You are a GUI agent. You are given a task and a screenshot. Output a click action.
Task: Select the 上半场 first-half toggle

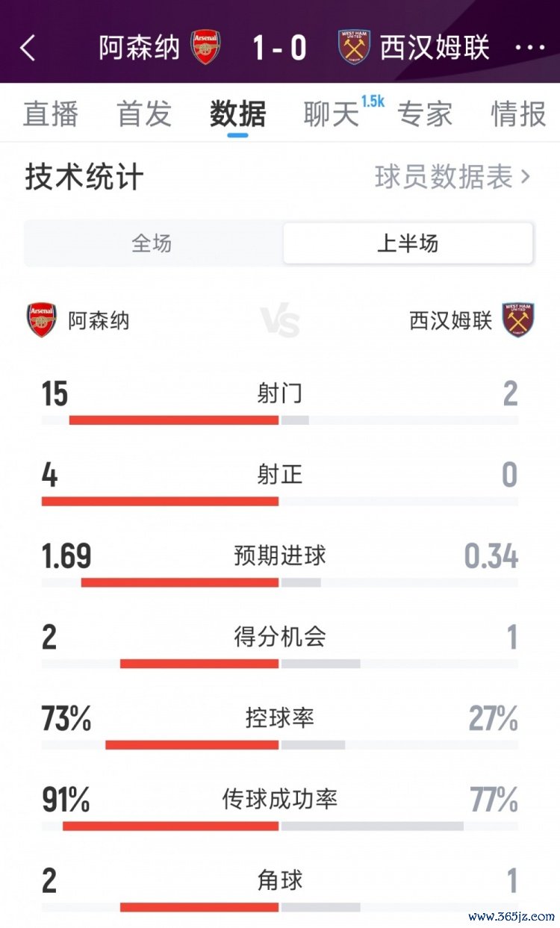pyautogui.click(x=408, y=243)
